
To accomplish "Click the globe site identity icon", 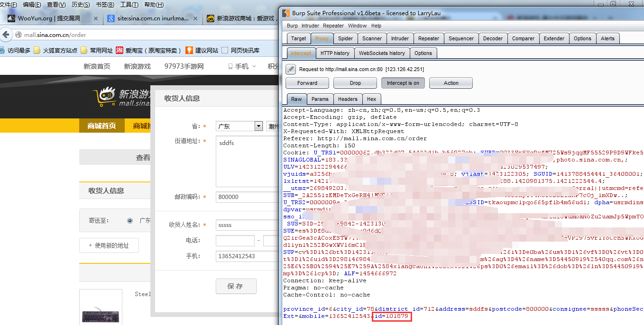I will (19, 35).
